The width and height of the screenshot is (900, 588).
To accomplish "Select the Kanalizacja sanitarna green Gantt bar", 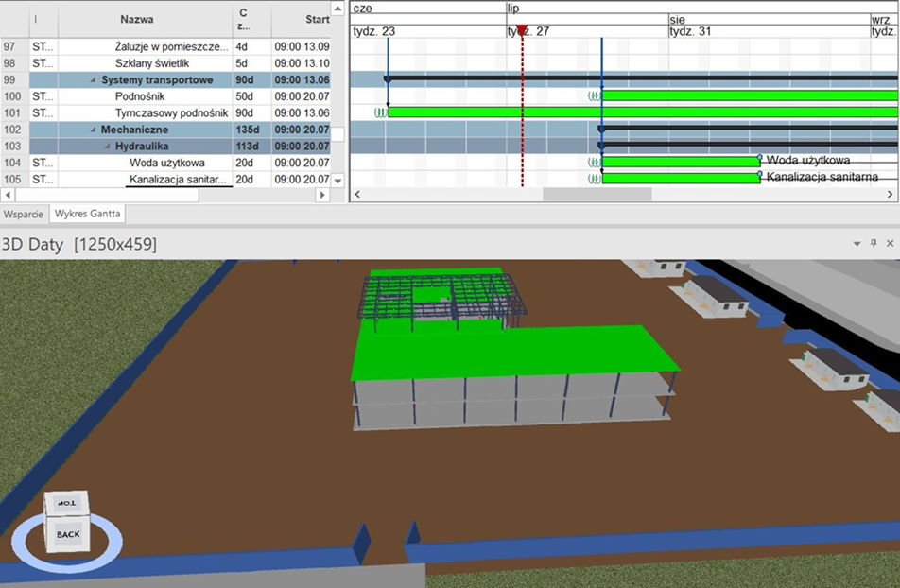I will 681,179.
